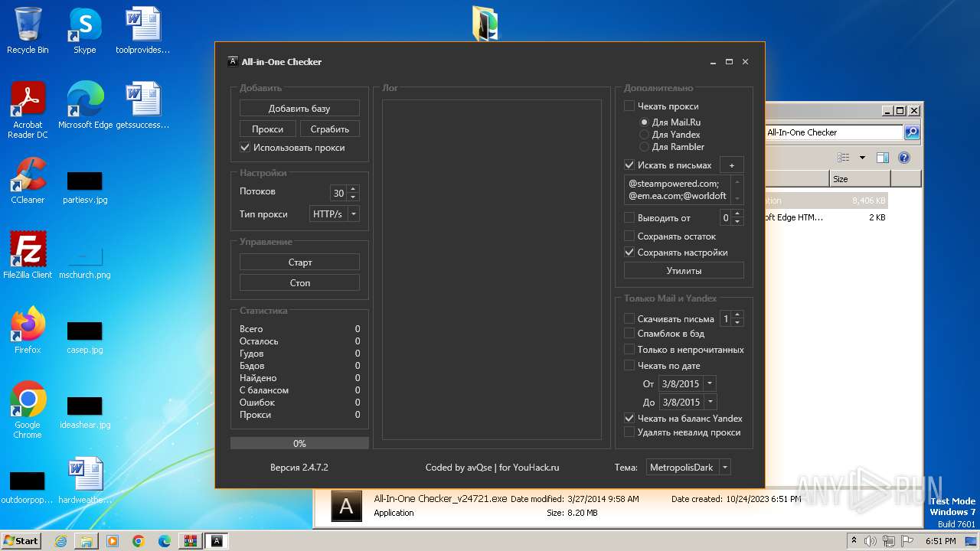The width and height of the screenshot is (980, 551).
Task: Open Internet Explorer in taskbar
Action: coord(60,541)
